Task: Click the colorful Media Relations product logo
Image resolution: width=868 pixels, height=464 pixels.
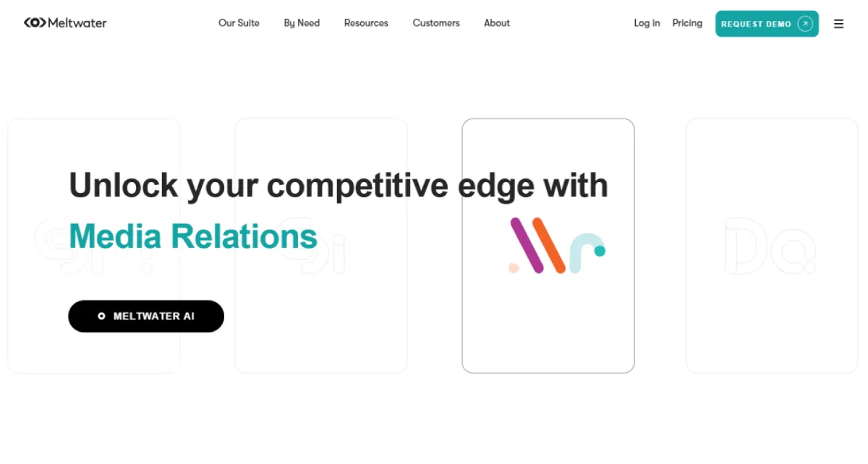Action: (557, 246)
